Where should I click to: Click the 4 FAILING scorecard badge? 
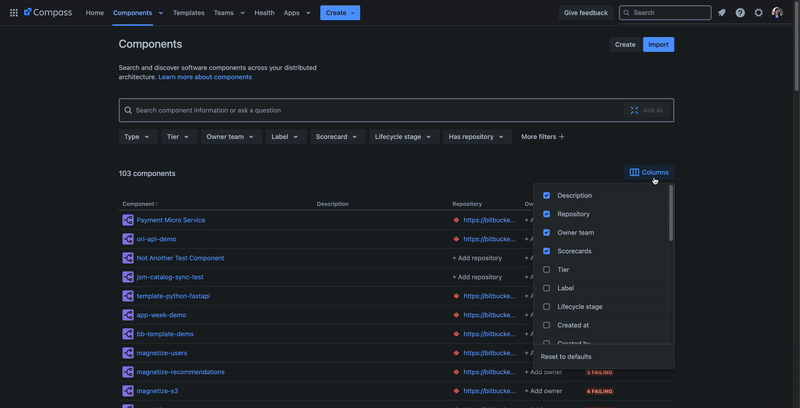pyautogui.click(x=599, y=391)
